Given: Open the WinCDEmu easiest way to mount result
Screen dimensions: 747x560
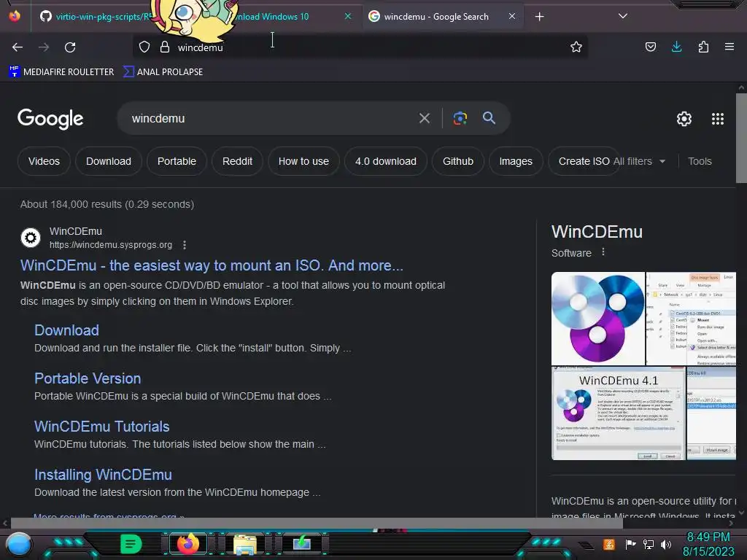Looking at the screenshot, I should 212,265.
